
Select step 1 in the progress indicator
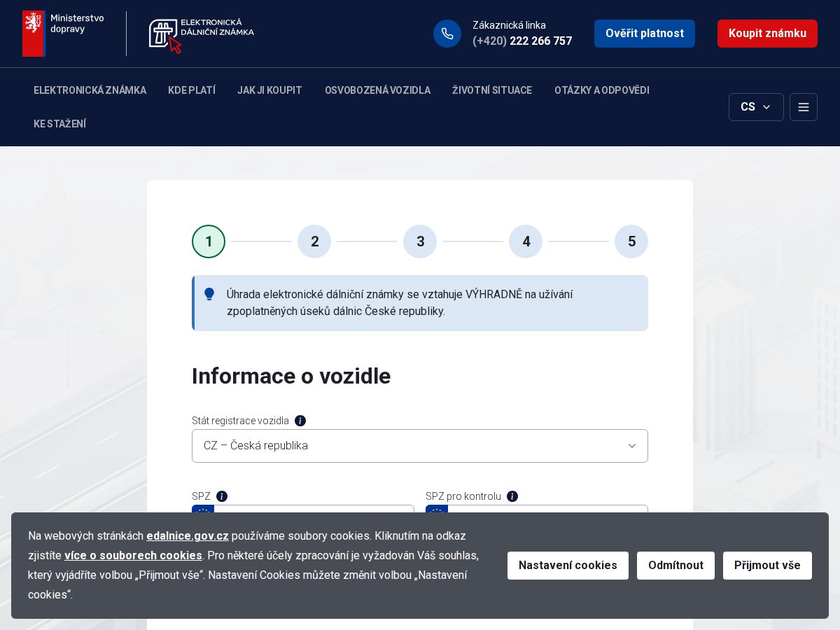(x=209, y=241)
